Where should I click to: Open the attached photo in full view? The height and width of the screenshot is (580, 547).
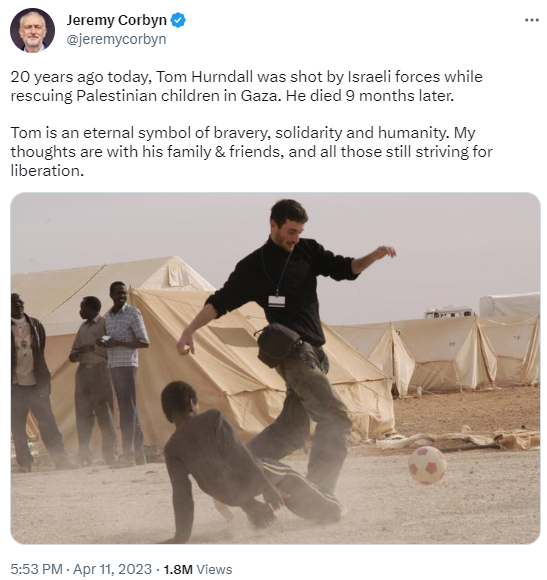pos(275,368)
